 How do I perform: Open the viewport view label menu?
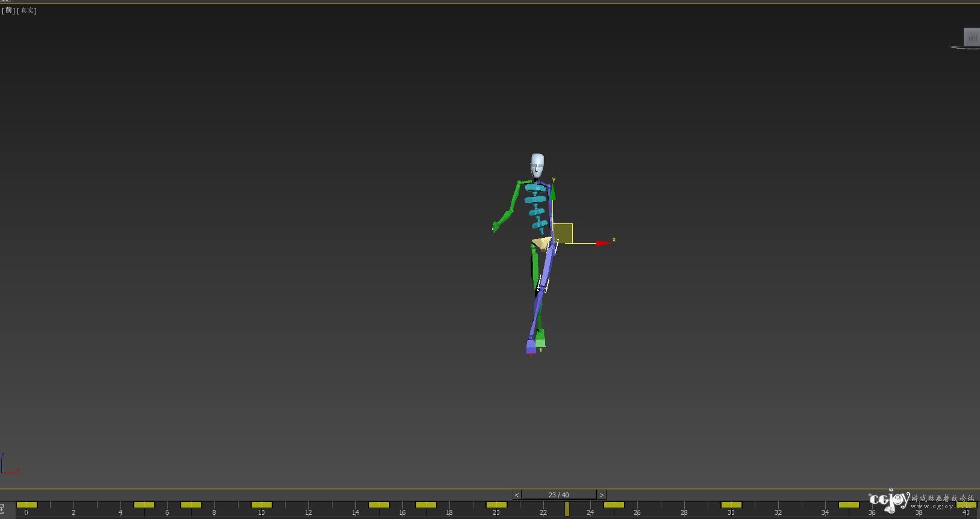[x=9, y=10]
